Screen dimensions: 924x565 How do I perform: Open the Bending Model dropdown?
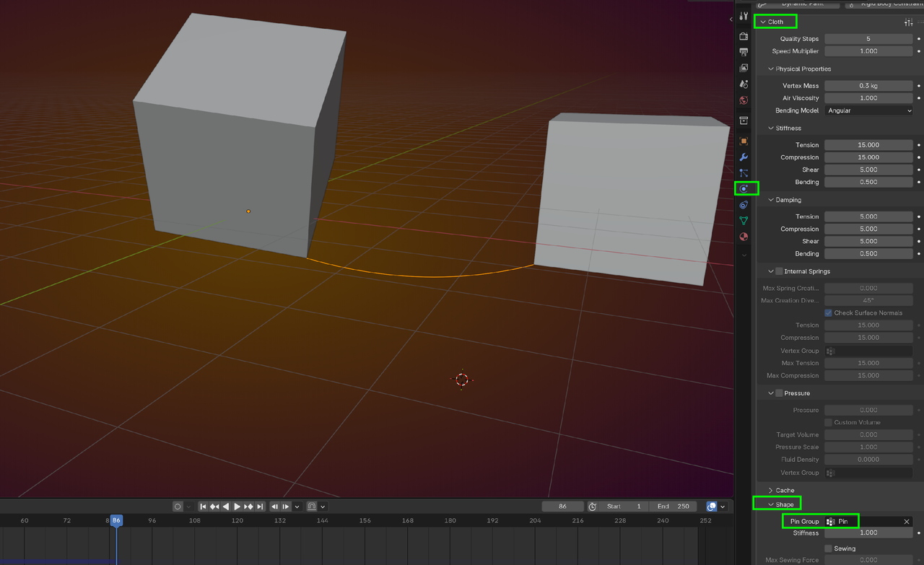tap(868, 111)
